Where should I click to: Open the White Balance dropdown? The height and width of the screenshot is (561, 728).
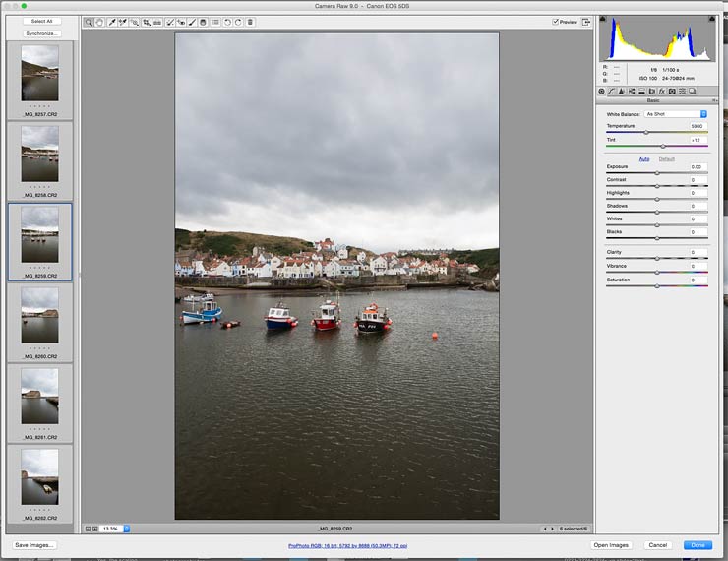tap(676, 114)
